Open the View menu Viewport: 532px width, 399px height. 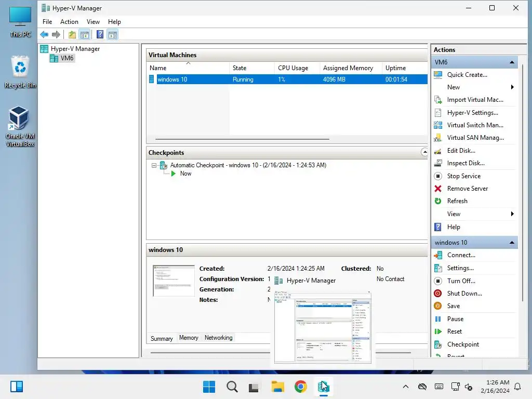[93, 22]
